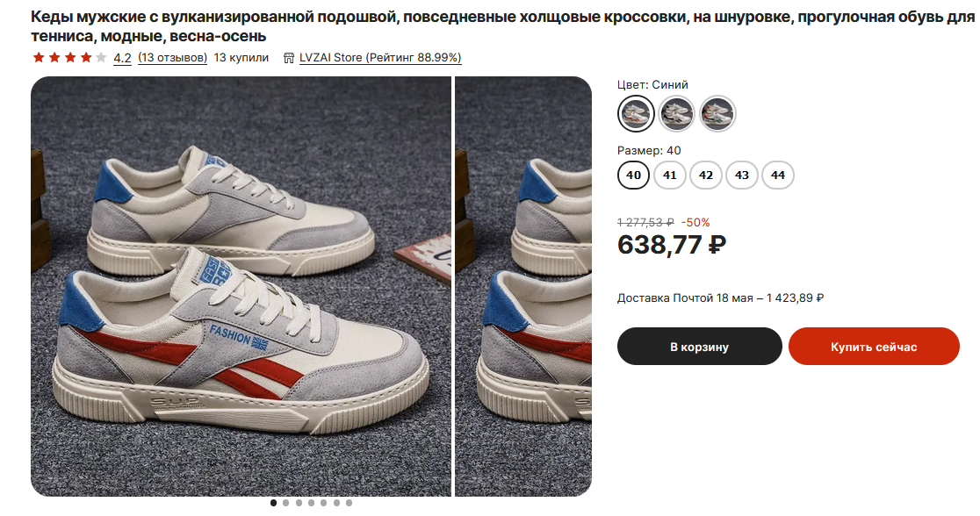Screen dimensions: 980x516
Task: Select the second color swatch
Action: click(677, 114)
